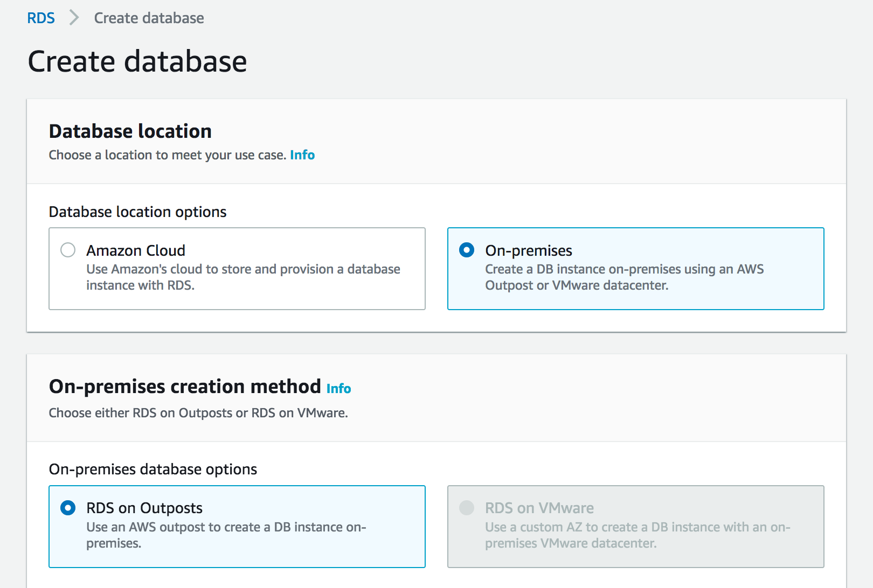Open Info link next to On-premises creation method
873x588 pixels.
[x=338, y=389]
